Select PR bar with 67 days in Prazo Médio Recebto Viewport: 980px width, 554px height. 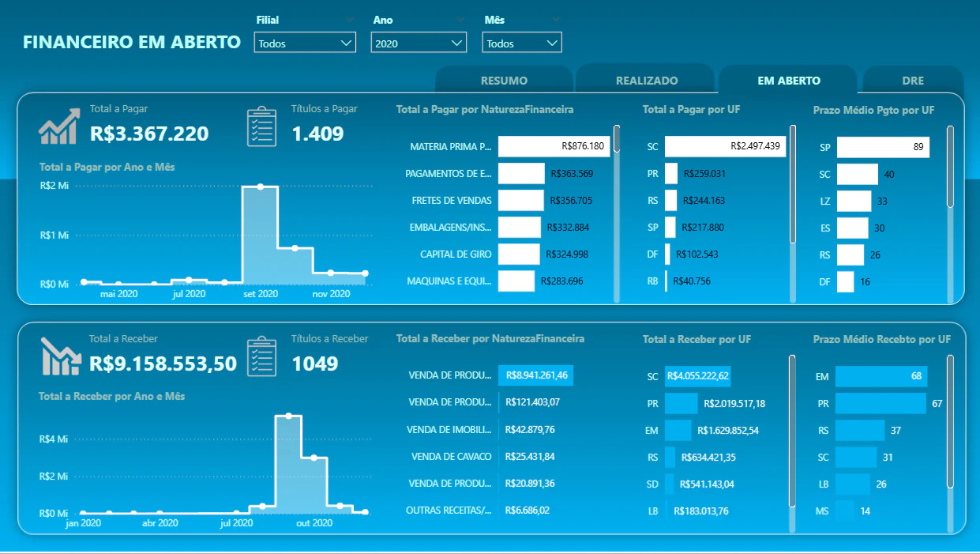point(880,403)
